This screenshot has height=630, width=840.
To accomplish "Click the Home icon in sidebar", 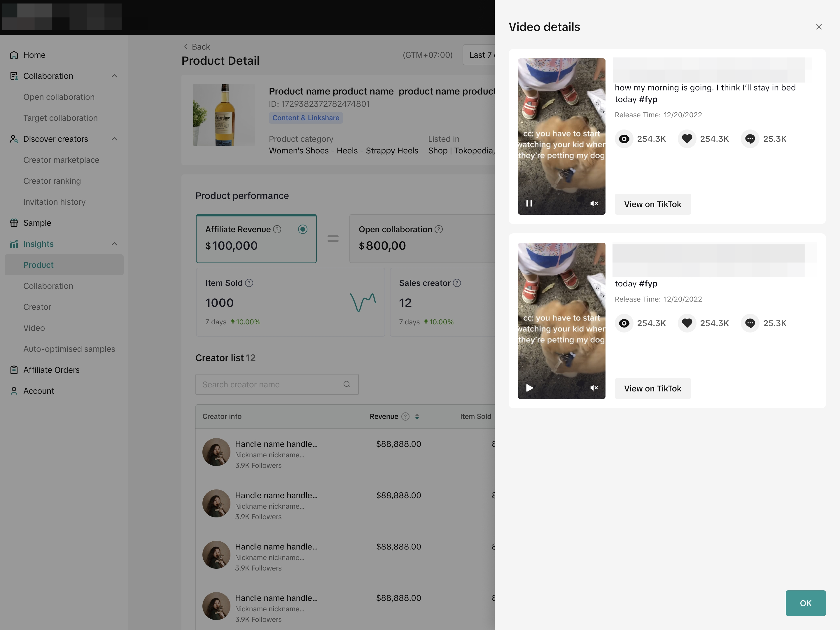I will pos(14,55).
